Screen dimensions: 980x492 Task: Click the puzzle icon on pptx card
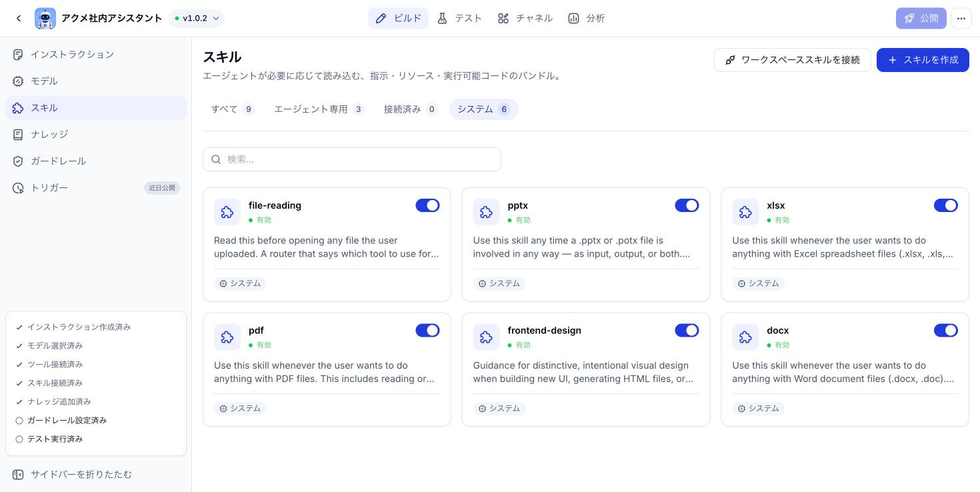point(486,212)
